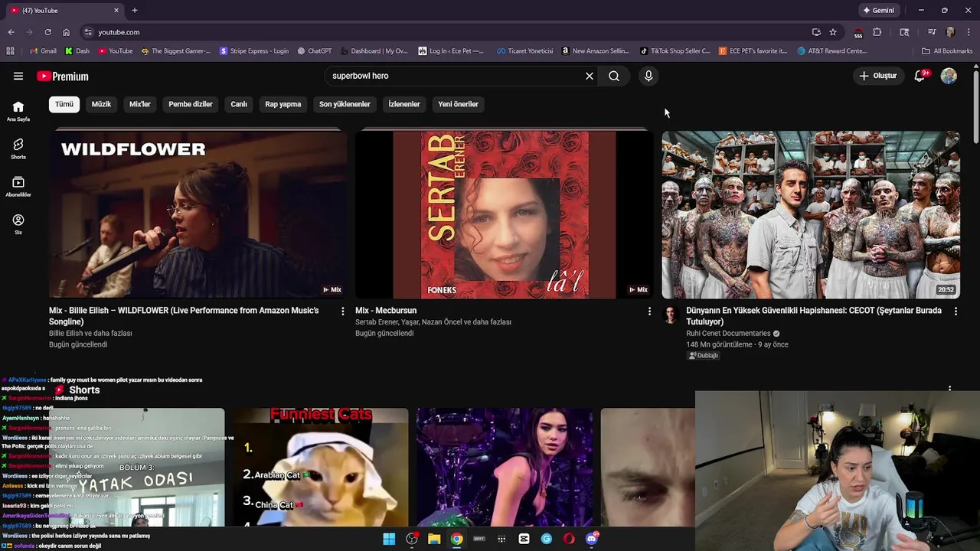Select the İzlenenler filter chip
This screenshot has height=551, width=980.
404,104
